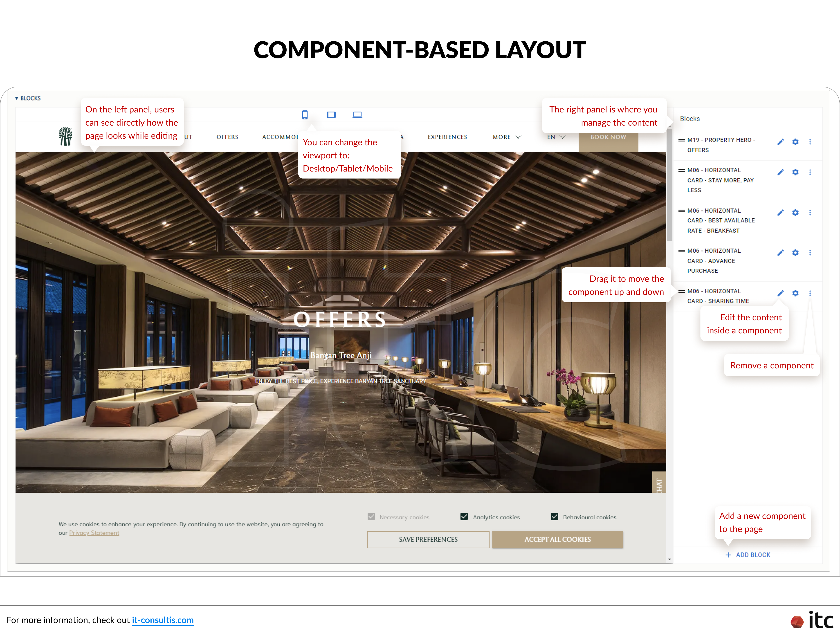The width and height of the screenshot is (840, 634).
Task: Open the EN language dropdown
Action: pos(556,137)
